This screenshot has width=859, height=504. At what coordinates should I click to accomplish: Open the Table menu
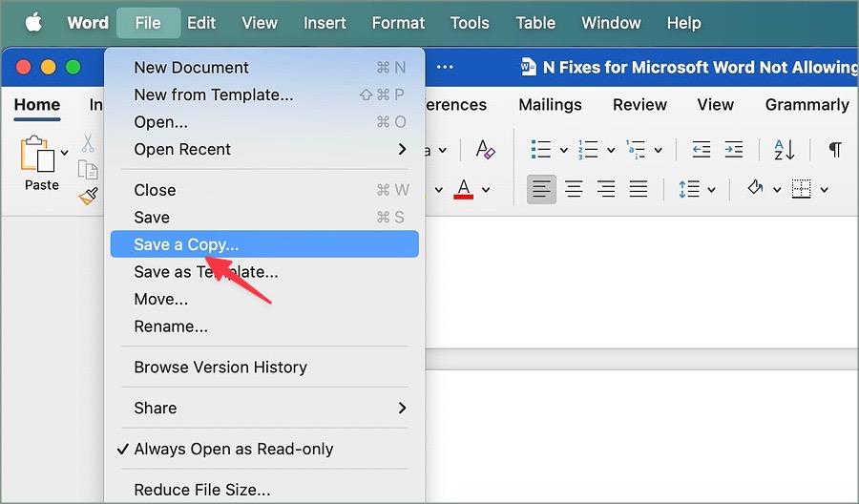point(535,23)
